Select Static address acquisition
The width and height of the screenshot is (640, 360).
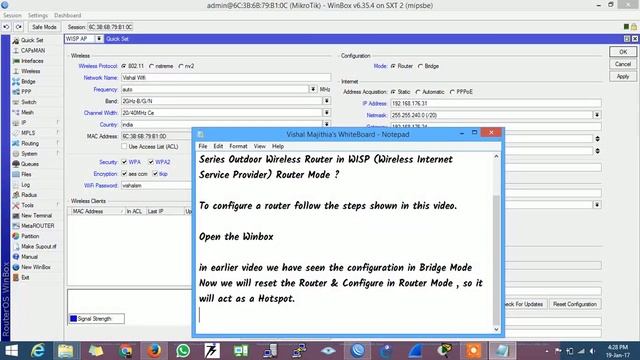[393, 92]
